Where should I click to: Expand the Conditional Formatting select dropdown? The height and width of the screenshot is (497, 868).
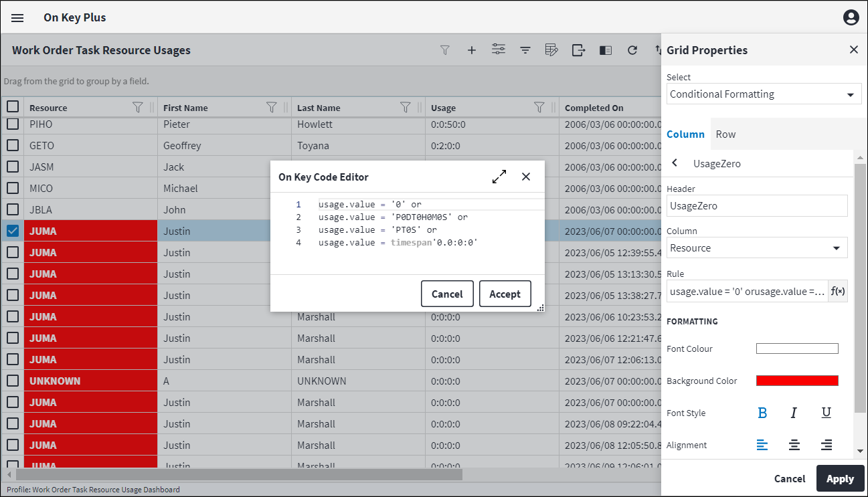click(764, 94)
